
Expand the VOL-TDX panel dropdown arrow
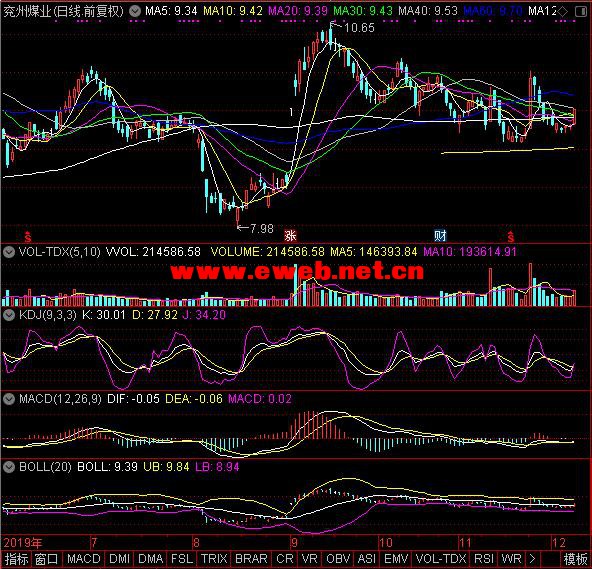9,252
